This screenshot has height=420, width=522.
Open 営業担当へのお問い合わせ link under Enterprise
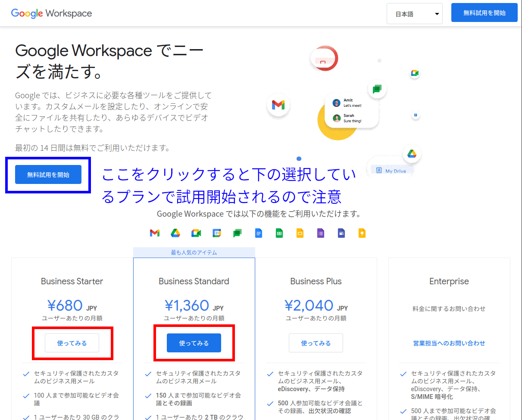(449, 343)
